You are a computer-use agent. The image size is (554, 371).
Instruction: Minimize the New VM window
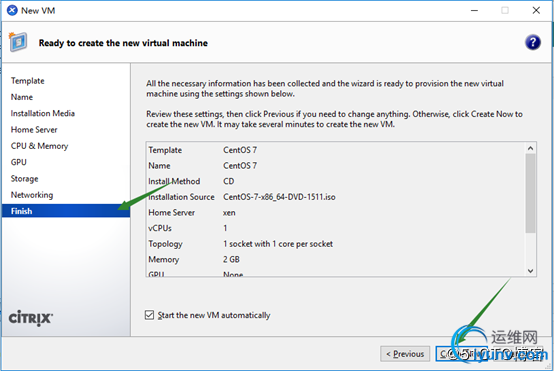[x=474, y=10]
